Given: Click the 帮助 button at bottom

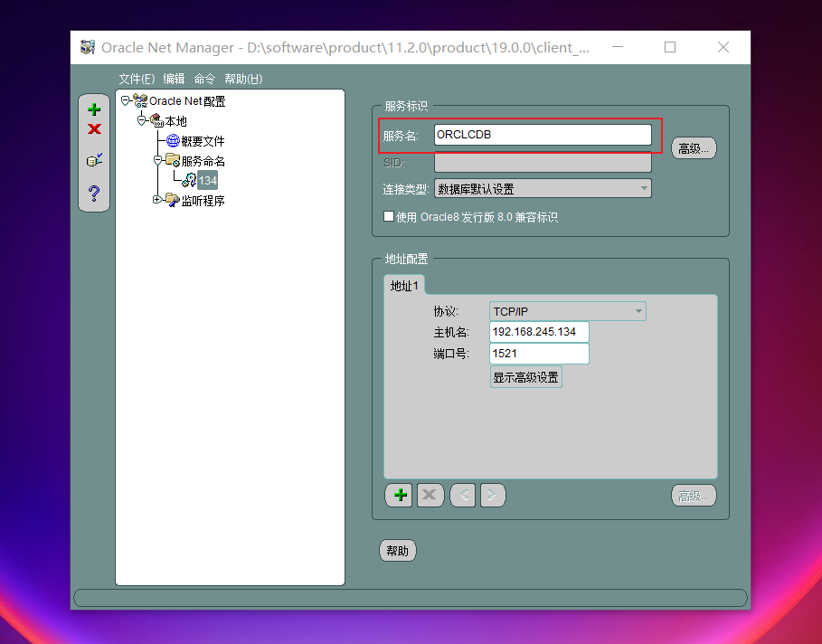Looking at the screenshot, I should coord(397,551).
